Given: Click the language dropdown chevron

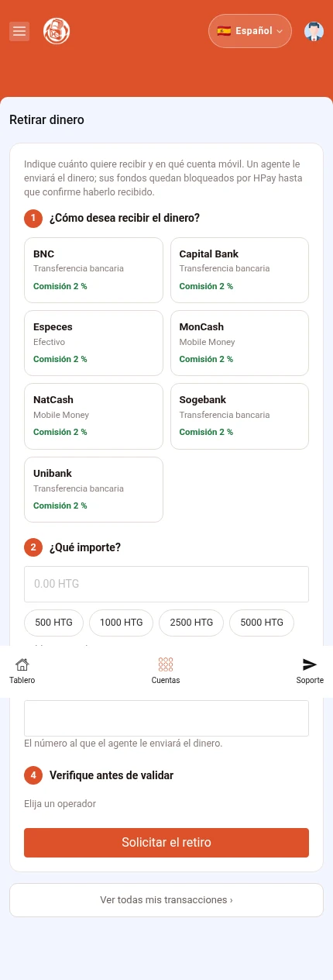Looking at the screenshot, I should [280, 31].
